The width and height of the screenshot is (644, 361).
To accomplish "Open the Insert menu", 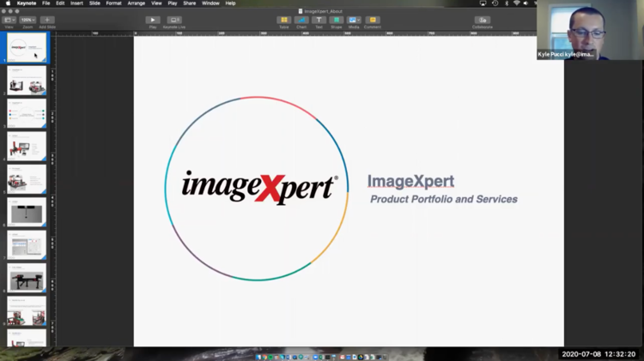I will tap(76, 3).
